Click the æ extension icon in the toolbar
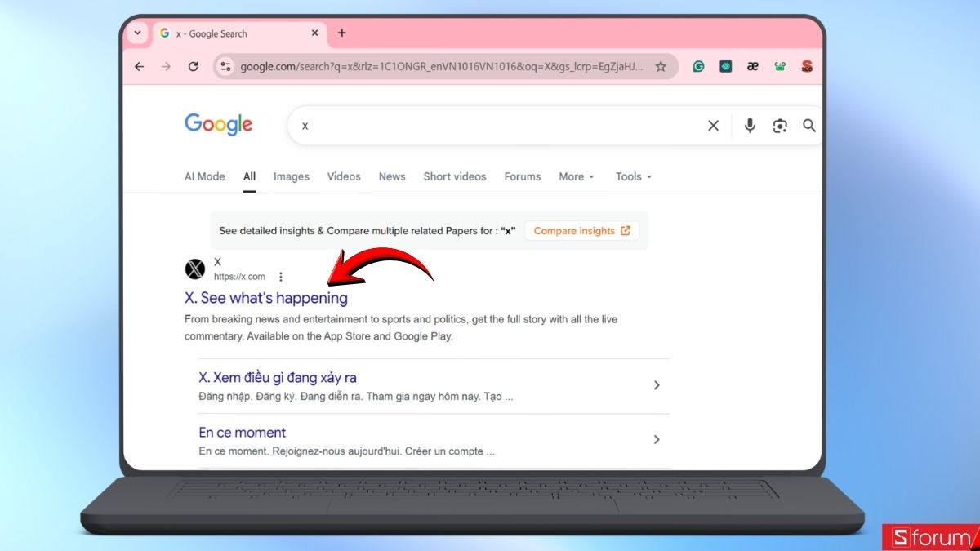Viewport: 980px width, 551px height. [x=752, y=66]
